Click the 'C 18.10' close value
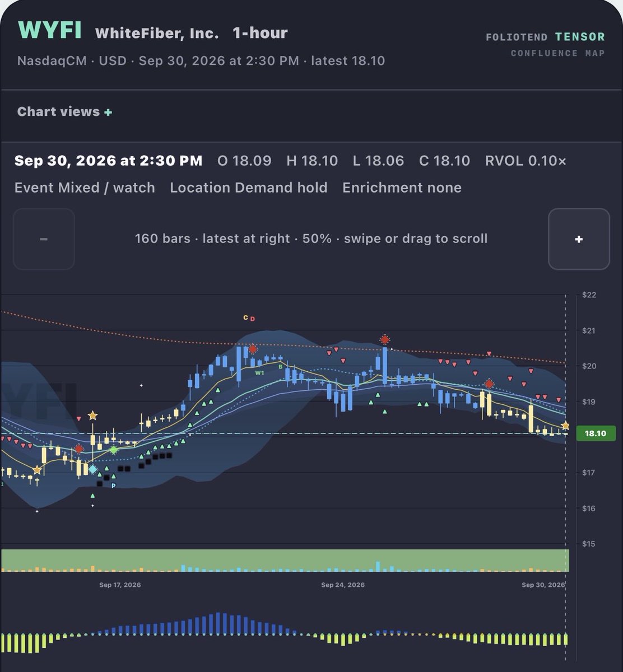This screenshot has height=672, width=623. [x=444, y=161]
